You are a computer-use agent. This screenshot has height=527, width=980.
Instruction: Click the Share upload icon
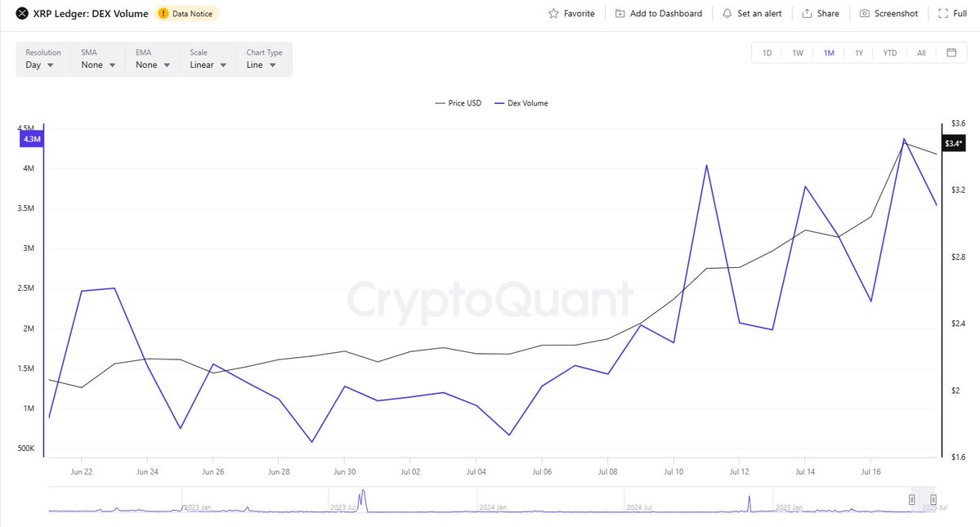point(807,13)
